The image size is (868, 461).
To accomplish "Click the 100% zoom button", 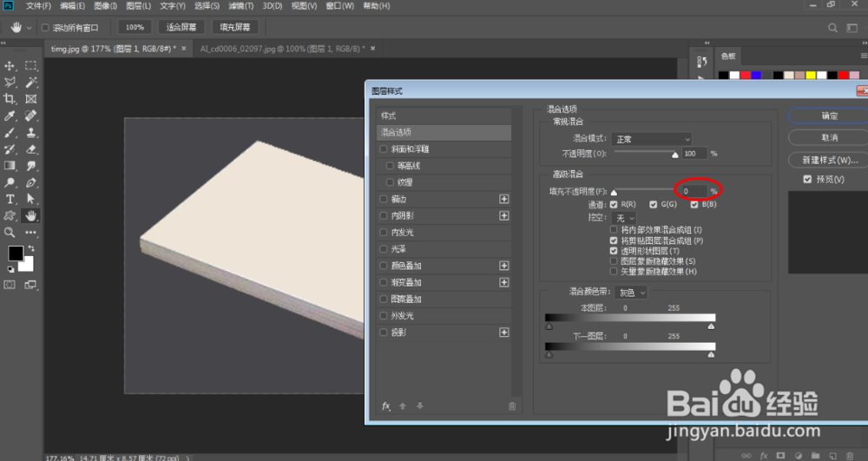I will 135,27.
